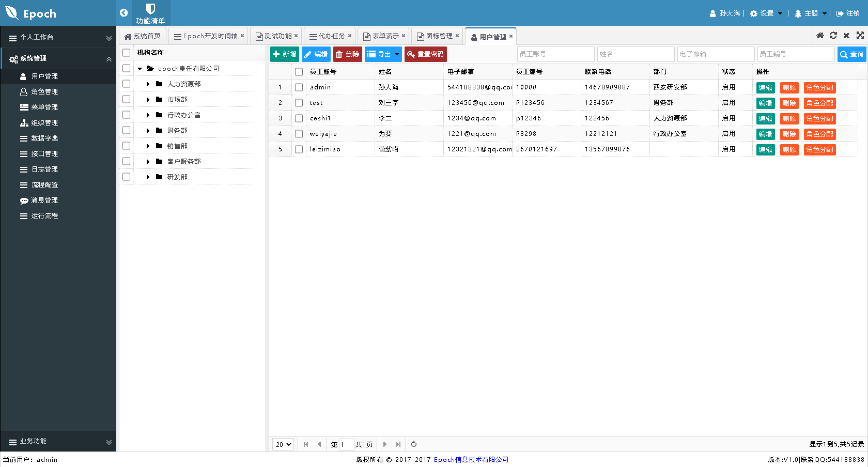Screen dimensions: 868x467
Task: Close all tabs with the X icon
Action: tap(846, 36)
